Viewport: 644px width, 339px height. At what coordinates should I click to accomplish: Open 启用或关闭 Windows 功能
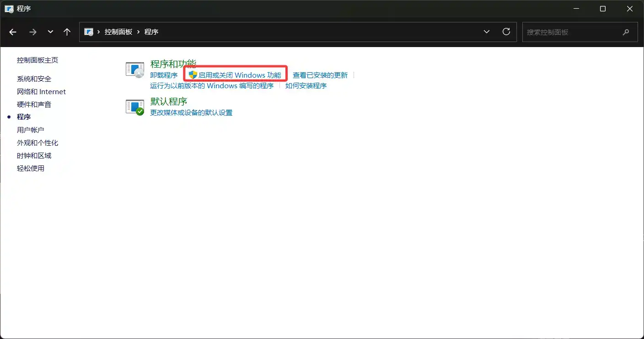[x=240, y=75]
